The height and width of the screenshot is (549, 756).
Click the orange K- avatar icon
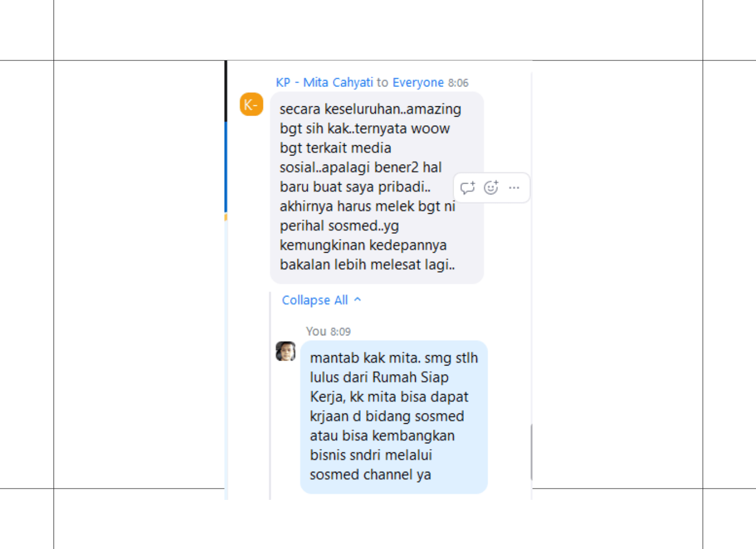point(252,104)
